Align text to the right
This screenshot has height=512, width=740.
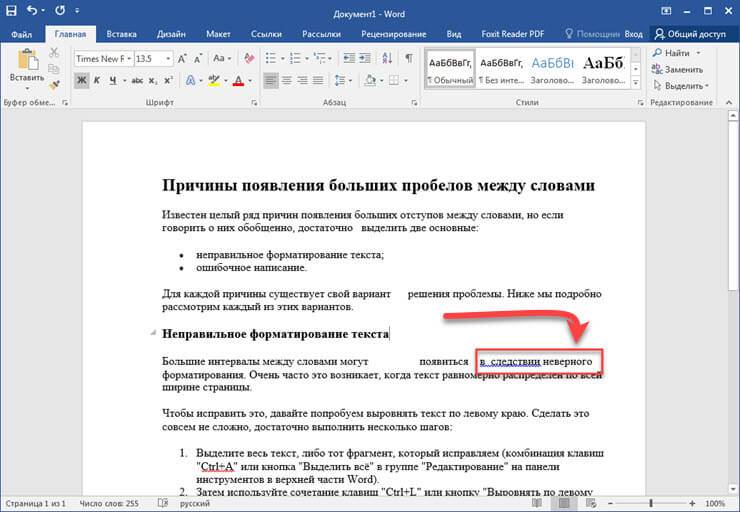303,81
